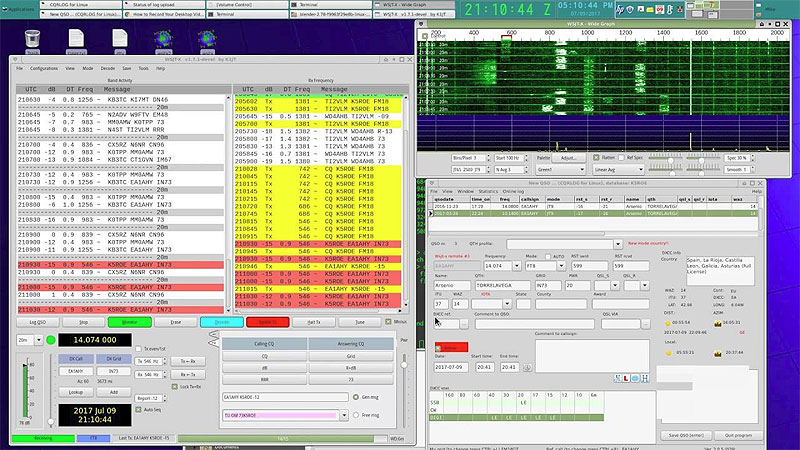Open the second globe desktop launcher
Screen dimensions: 800x450
point(207,40)
